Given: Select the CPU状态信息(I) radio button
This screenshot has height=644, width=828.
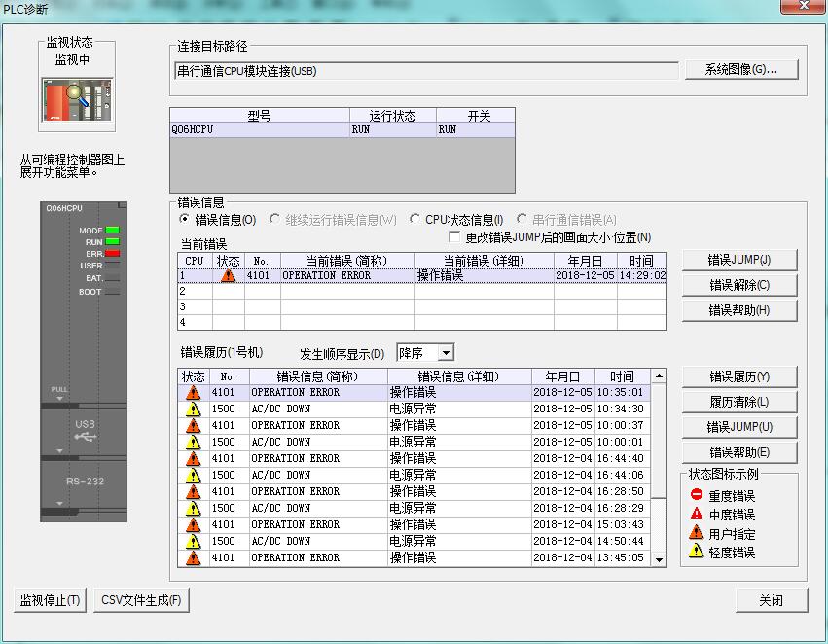Looking at the screenshot, I should [x=415, y=220].
